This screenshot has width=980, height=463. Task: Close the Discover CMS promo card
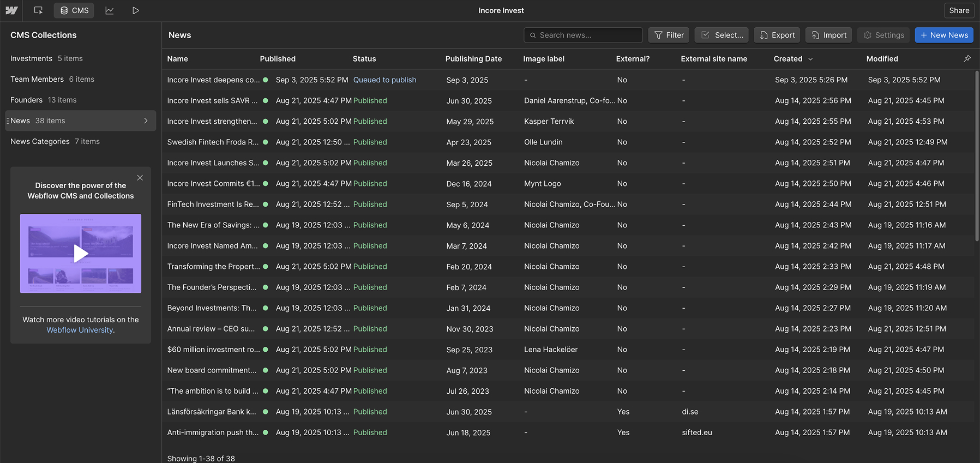(x=140, y=178)
